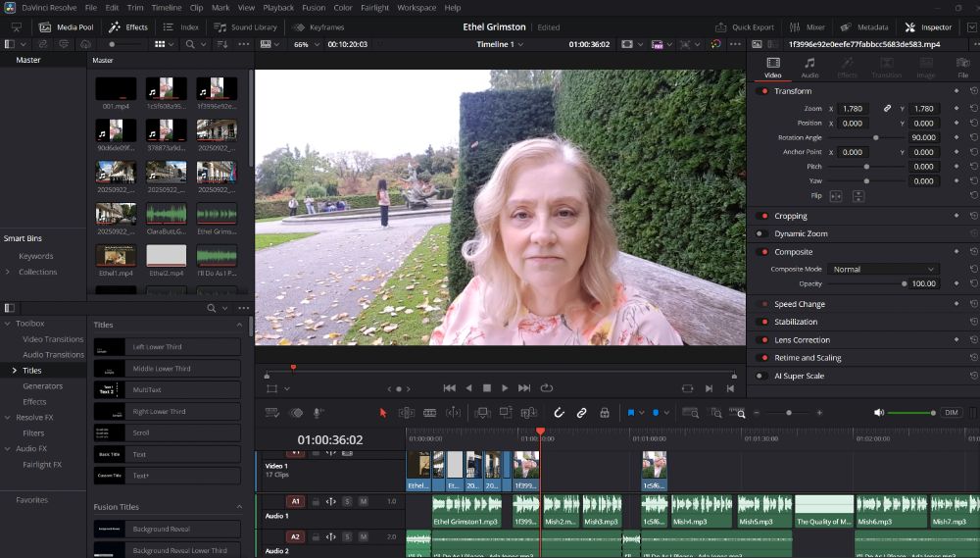Open the Sound Library panel
Screen dimensions: 980x558
(x=245, y=26)
